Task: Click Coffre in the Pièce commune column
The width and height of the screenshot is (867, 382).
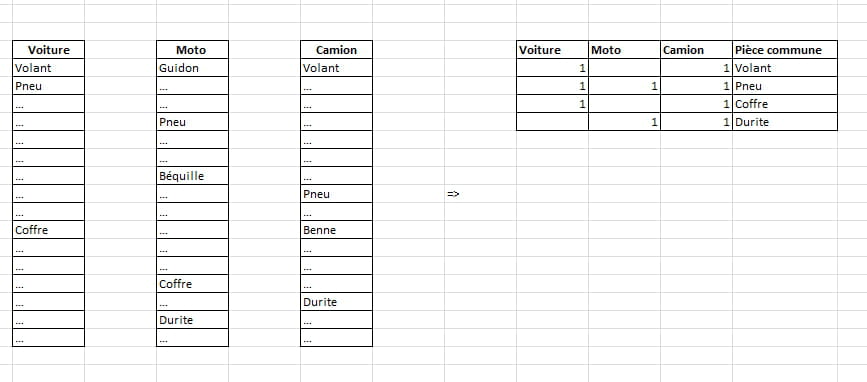Action: click(785, 104)
